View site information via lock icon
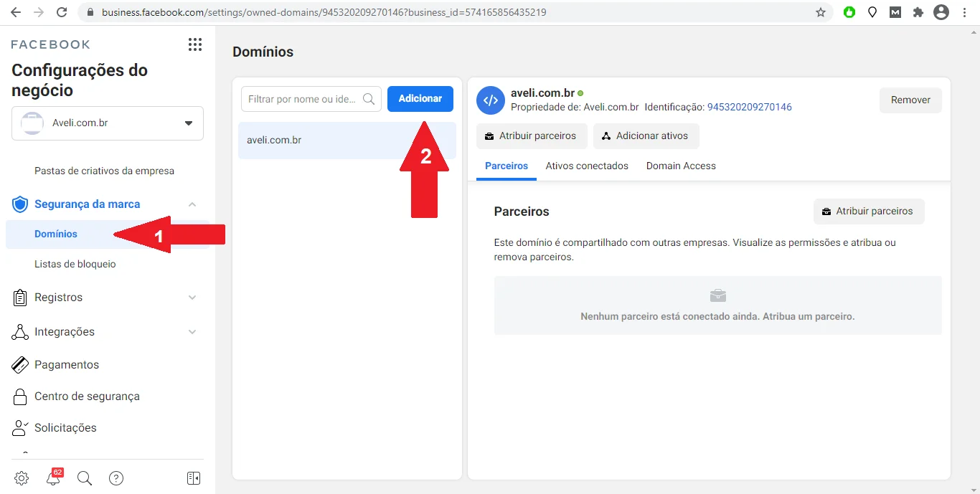This screenshot has height=494, width=980. [90, 12]
